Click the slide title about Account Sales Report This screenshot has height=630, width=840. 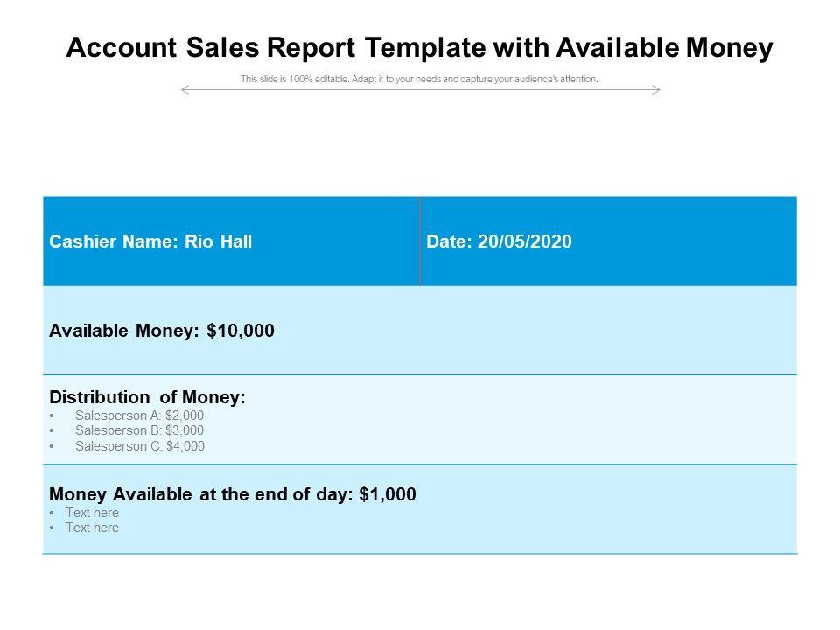tap(420, 49)
